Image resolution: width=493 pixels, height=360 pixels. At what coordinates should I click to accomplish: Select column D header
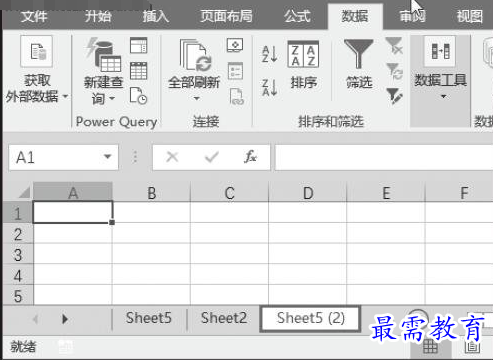pos(308,192)
